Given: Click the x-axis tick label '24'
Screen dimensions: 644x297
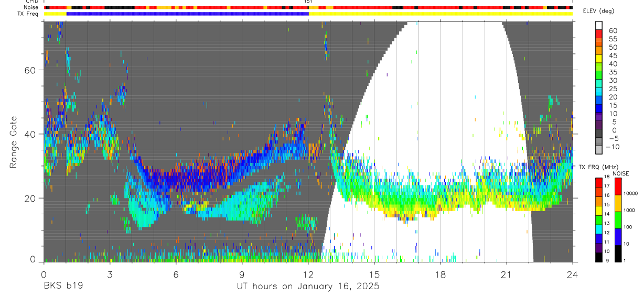Looking at the screenshot, I should pyautogui.click(x=573, y=274).
